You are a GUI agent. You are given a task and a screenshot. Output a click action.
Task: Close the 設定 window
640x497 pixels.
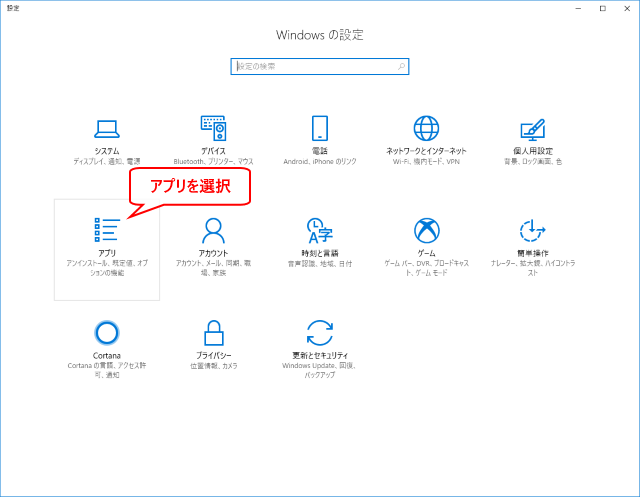pyautogui.click(x=627, y=9)
